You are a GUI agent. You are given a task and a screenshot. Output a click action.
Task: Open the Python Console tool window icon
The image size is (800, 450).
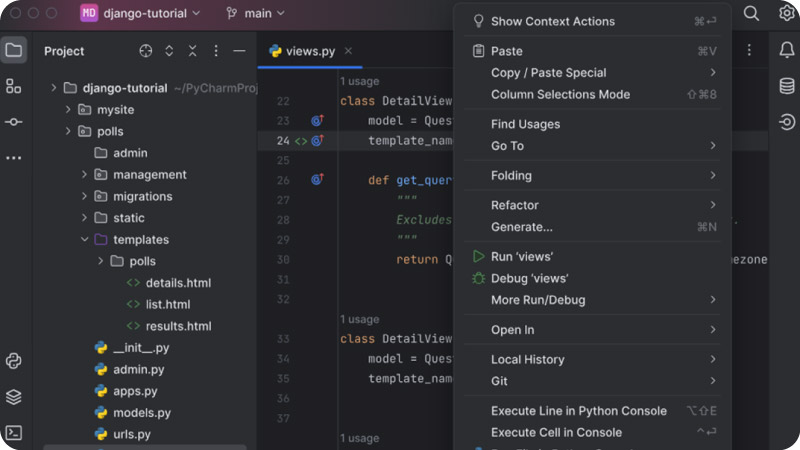pos(14,361)
